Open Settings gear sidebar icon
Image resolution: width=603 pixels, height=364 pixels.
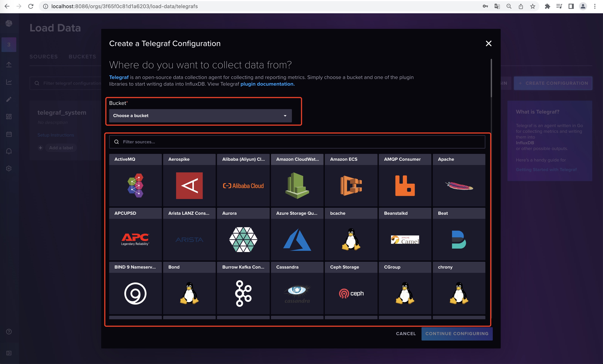[x=9, y=169]
